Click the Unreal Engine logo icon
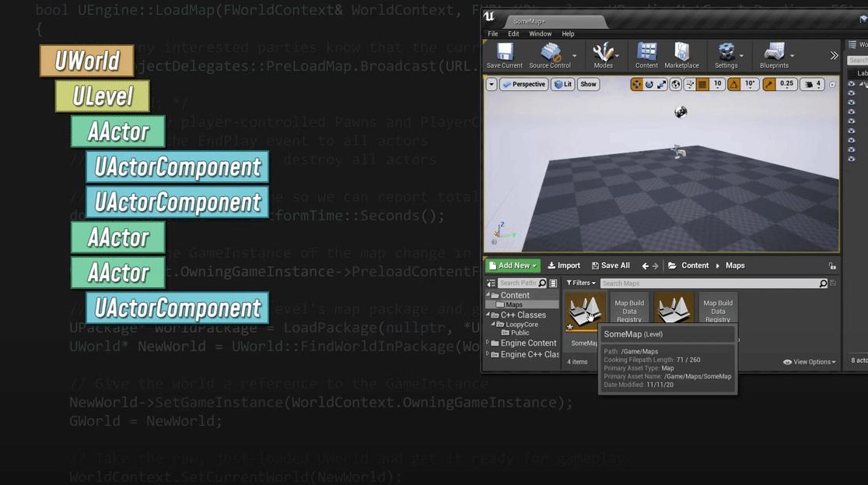The height and width of the screenshot is (485, 868). pyautogui.click(x=489, y=16)
